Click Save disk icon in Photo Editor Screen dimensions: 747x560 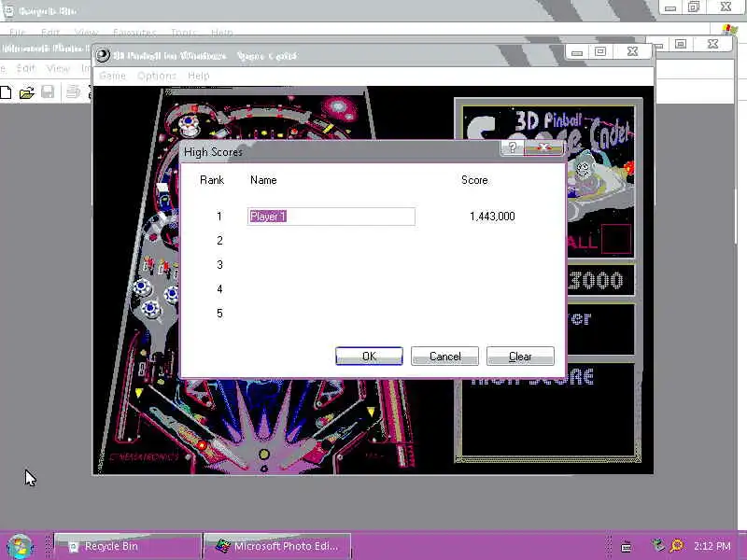(48, 91)
